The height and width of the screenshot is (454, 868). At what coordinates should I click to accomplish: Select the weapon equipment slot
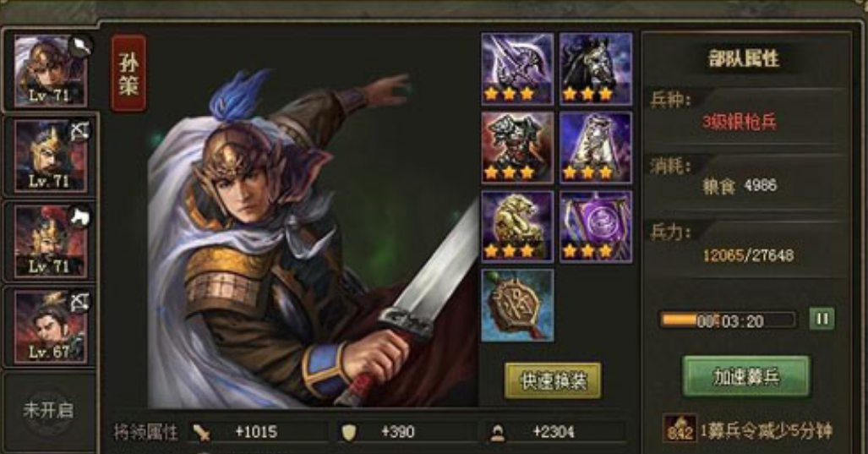(517, 68)
